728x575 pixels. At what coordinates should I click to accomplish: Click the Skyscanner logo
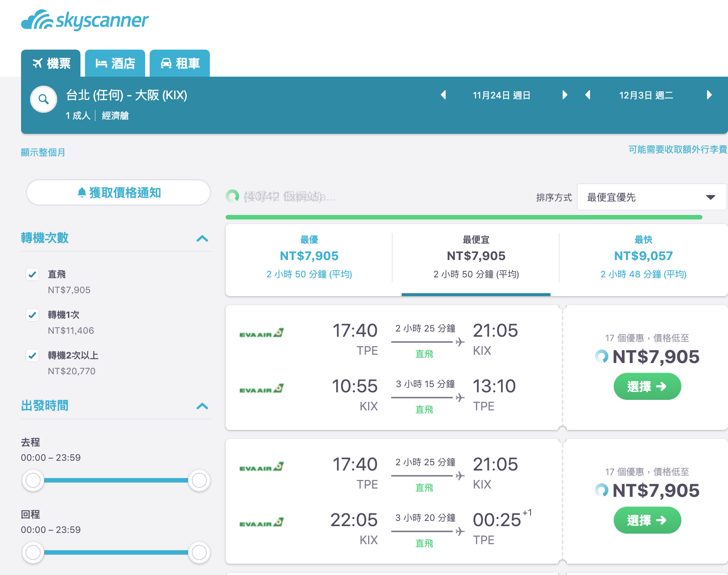tap(85, 20)
